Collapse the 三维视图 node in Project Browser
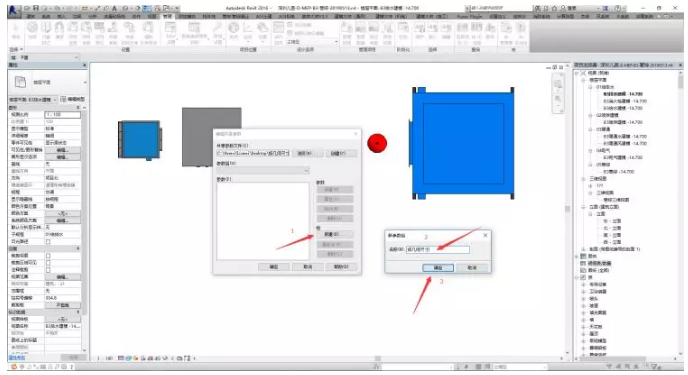Image resolution: width=688 pixels, height=375 pixels. pos(584,179)
